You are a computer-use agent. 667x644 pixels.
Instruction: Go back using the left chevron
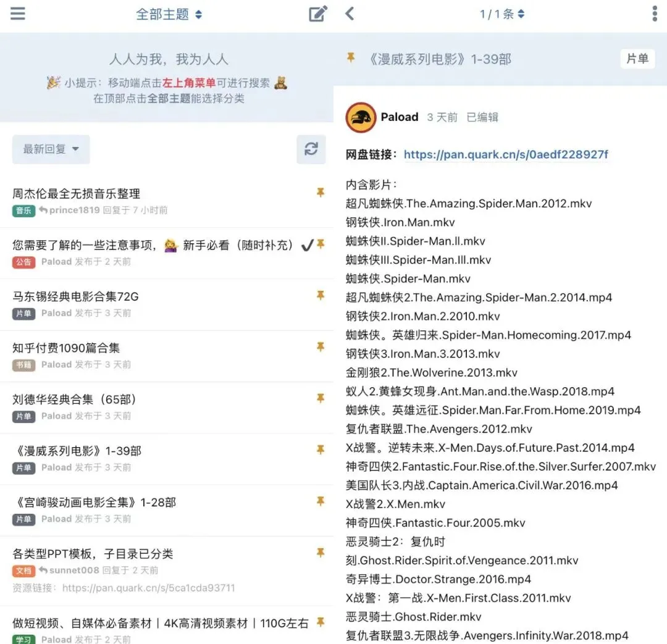350,14
